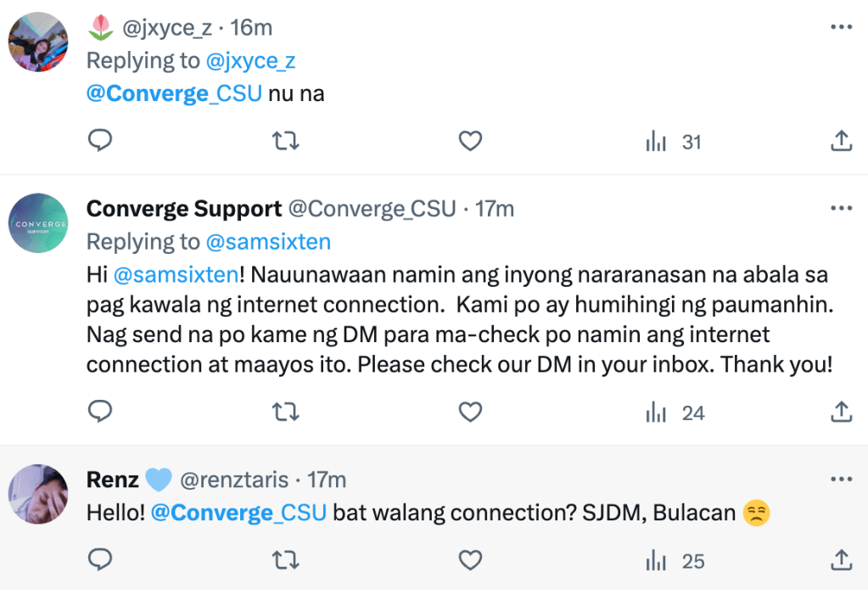Viewport: 868px width, 590px height.
Task: Reply to the Converge Support tweet
Action: pyautogui.click(x=100, y=412)
